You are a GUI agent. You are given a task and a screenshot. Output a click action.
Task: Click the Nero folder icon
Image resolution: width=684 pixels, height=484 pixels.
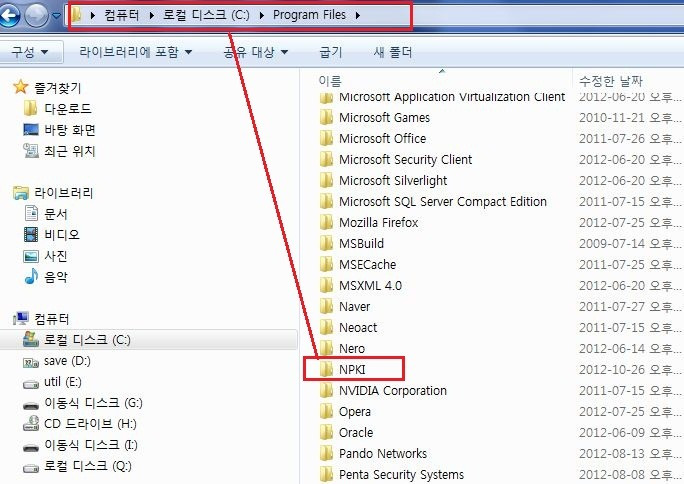[326, 348]
